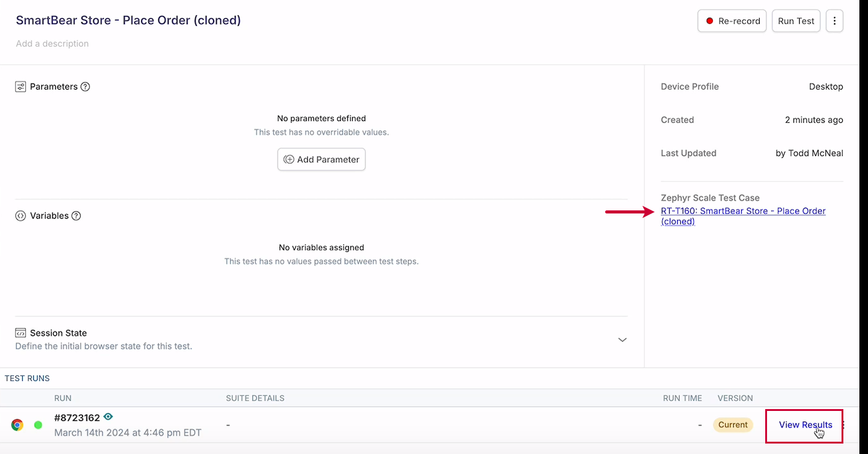Select run number #8723162
This screenshot has height=454, width=868.
[x=77, y=418]
